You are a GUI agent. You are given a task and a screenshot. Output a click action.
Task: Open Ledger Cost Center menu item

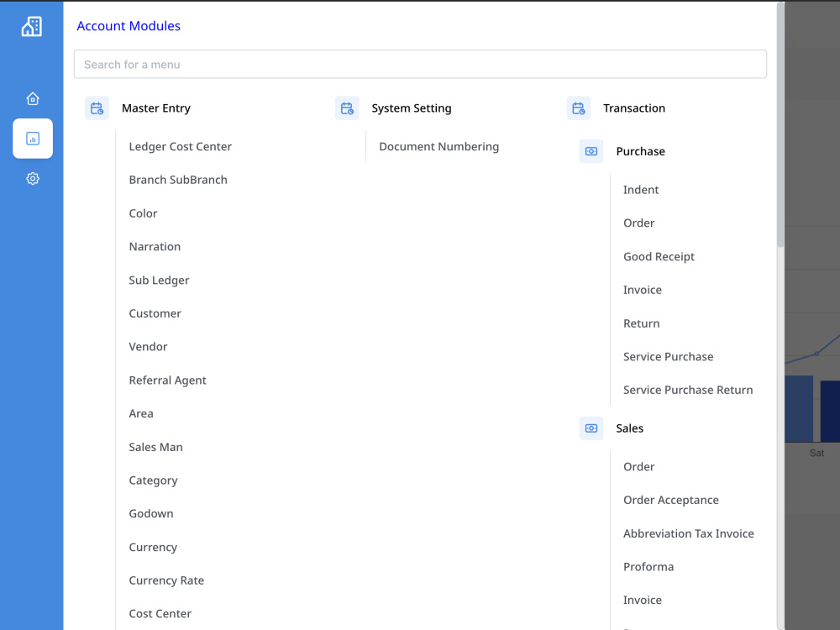point(180,146)
